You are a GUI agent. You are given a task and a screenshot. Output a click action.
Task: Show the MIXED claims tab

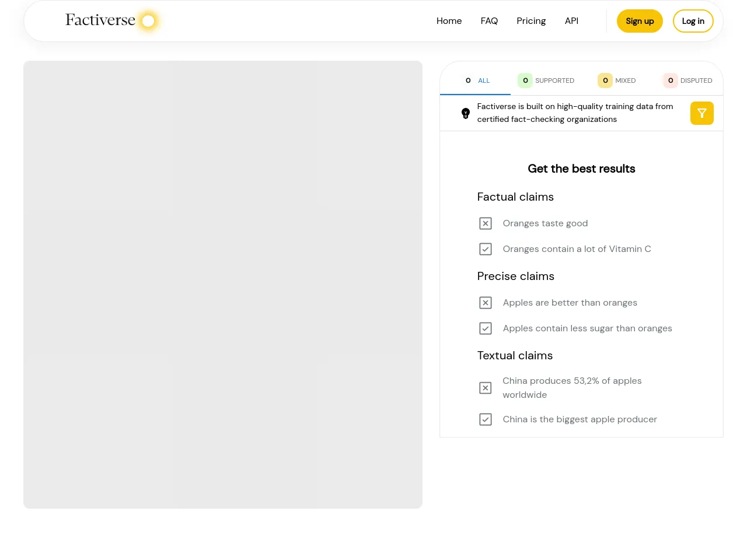pos(617,80)
